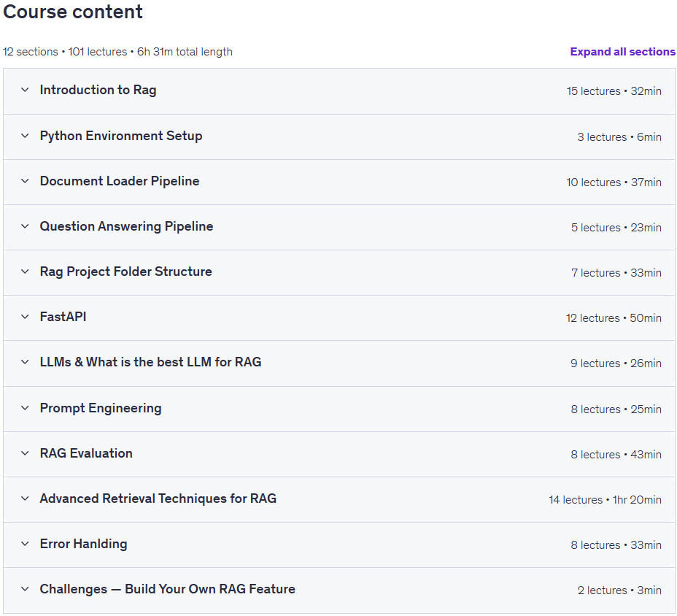This screenshot has height=616, width=677.
Task: Expand Question Answering Pipeline chevron
Action: [25, 226]
